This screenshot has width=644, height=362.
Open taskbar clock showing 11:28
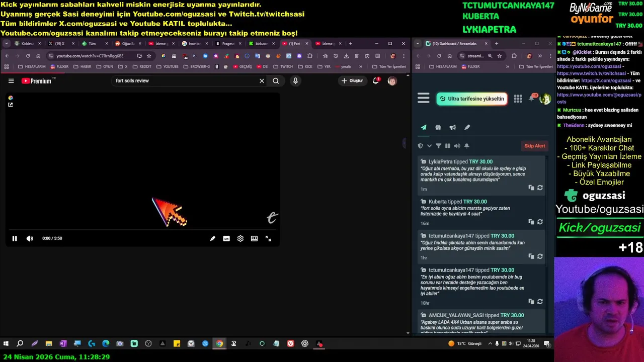(x=531, y=343)
